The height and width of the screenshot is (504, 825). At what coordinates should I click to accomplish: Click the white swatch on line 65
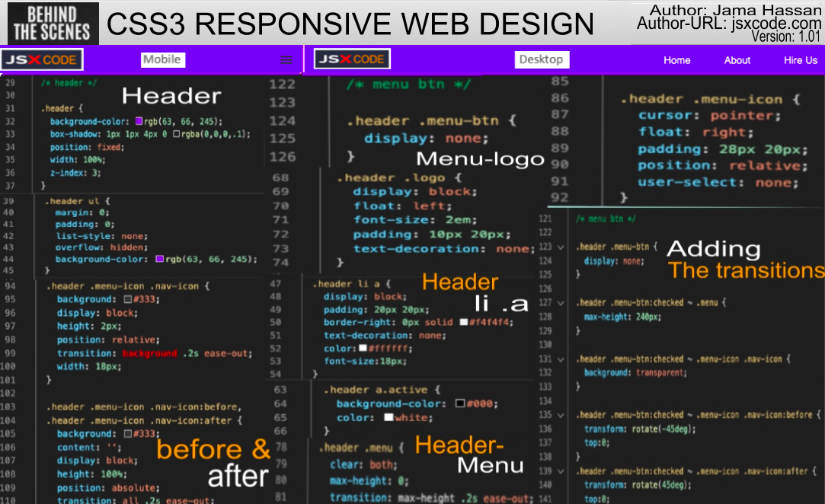(x=389, y=417)
